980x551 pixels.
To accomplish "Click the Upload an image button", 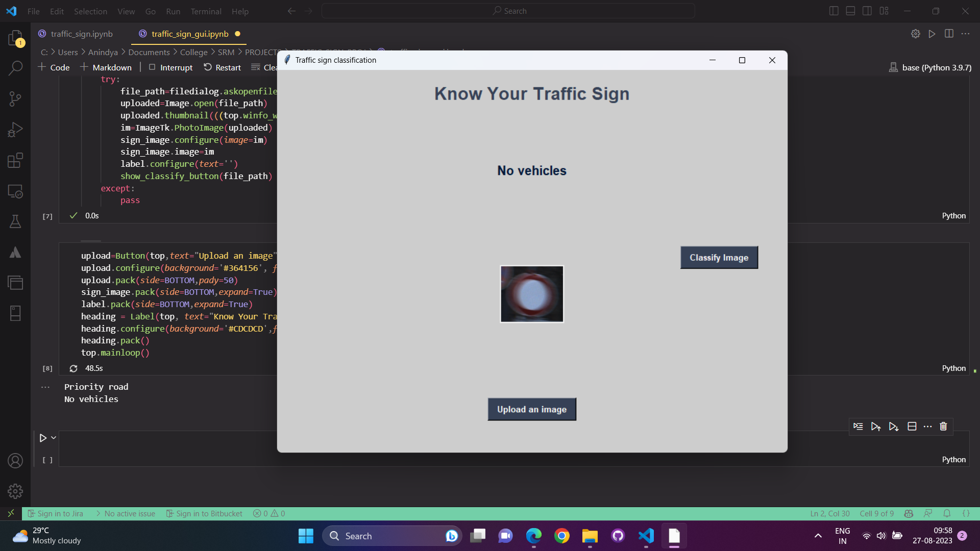I will 531,409.
